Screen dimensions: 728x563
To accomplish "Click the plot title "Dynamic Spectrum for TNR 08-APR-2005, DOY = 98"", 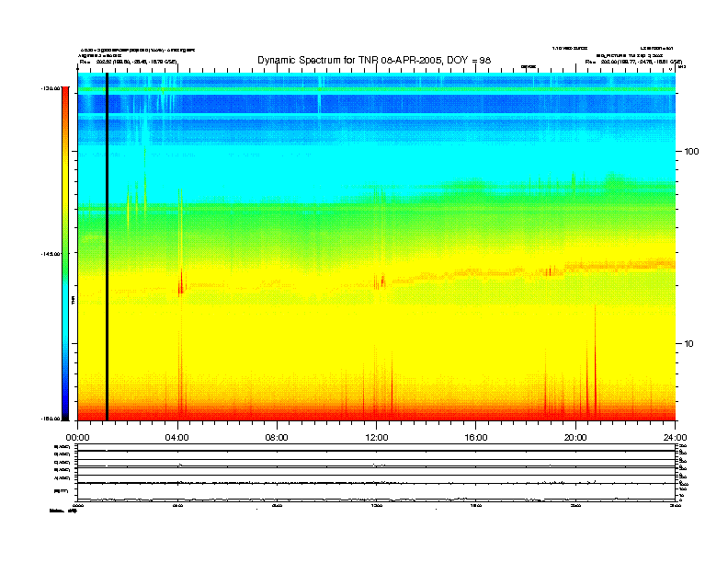I will coord(374,60).
